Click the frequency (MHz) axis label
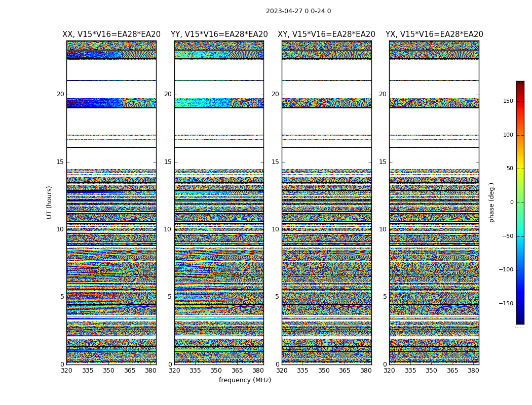This screenshot has width=532, height=405. (245, 380)
